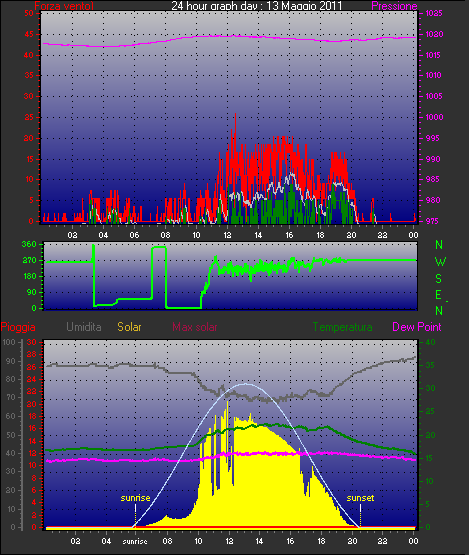
Task: Click the S compass direction label
Action: coord(439,279)
